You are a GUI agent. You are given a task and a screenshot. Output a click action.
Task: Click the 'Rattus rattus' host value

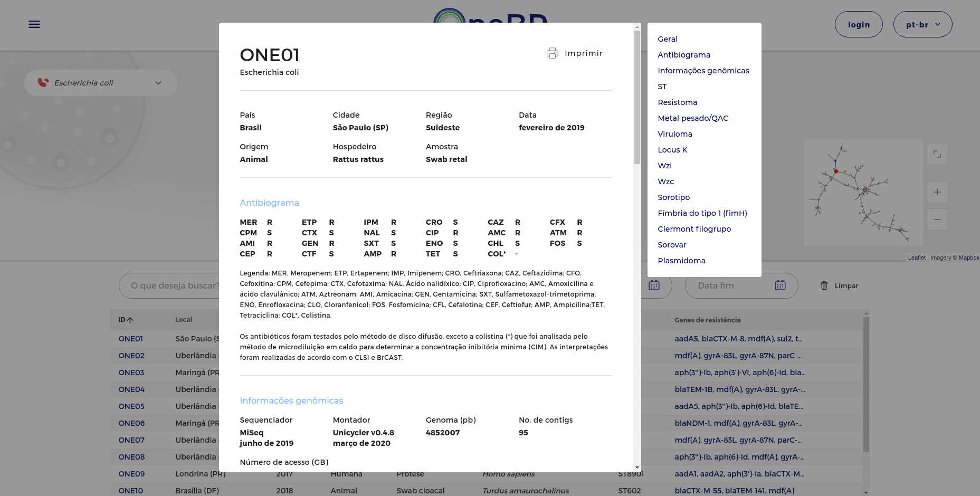(x=358, y=159)
